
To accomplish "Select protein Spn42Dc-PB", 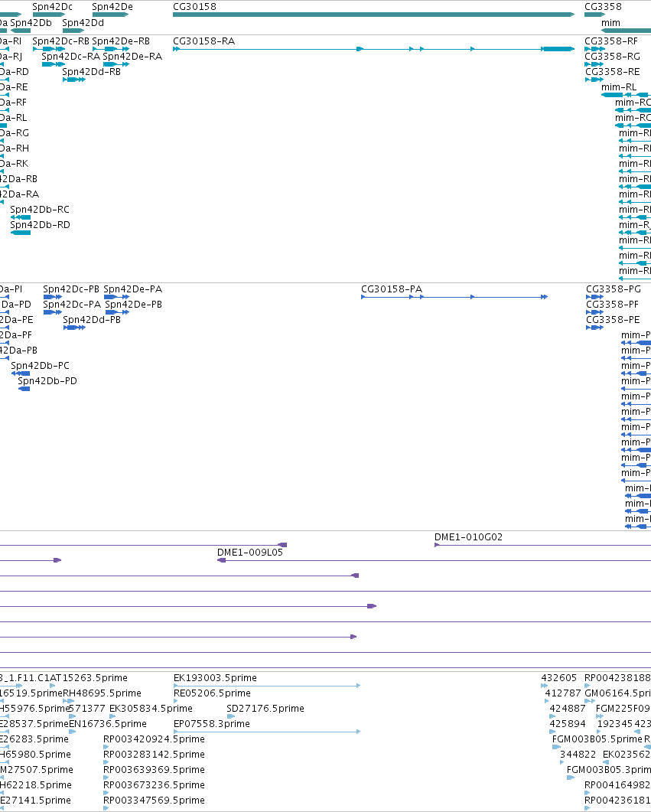I will [x=71, y=289].
